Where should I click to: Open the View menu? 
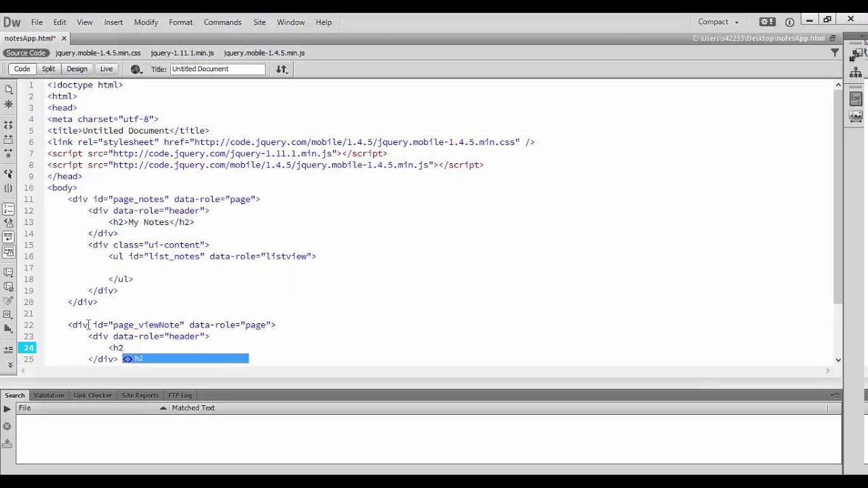tap(85, 22)
